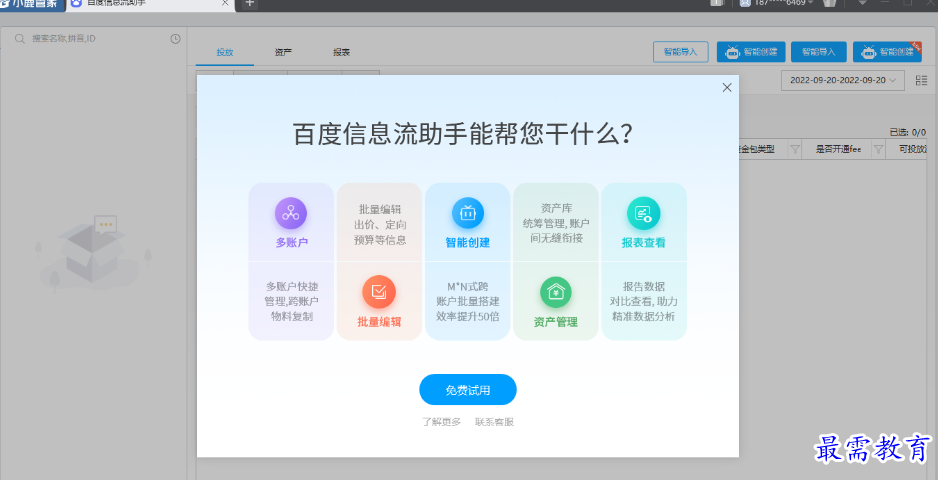Select the 智能创建 label in the dialog
The width and height of the screenshot is (938, 480).
tap(468, 243)
